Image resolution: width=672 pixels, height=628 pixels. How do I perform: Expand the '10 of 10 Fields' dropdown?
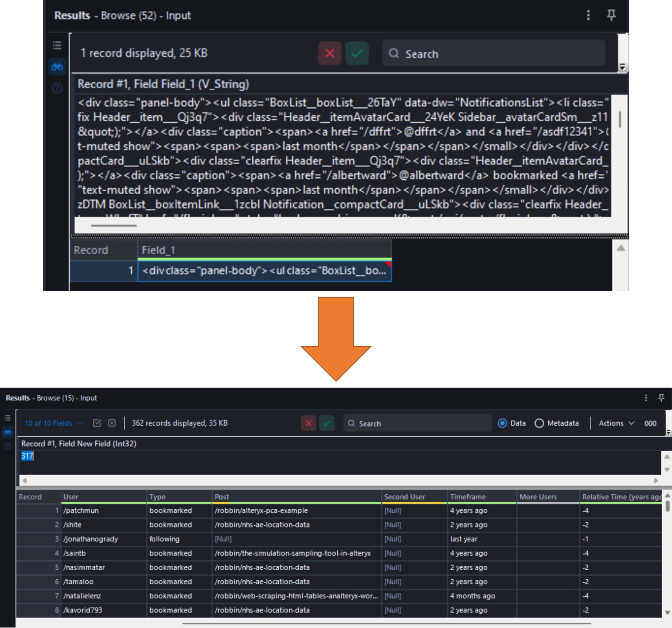pos(53,423)
